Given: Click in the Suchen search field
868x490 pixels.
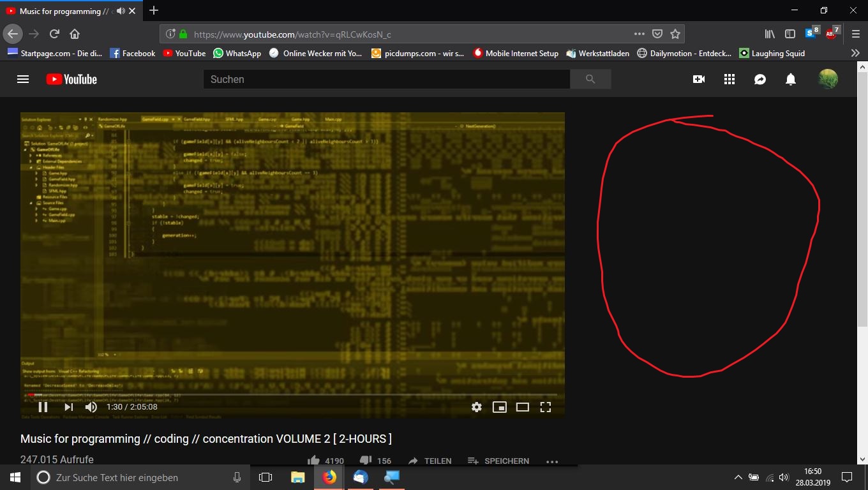Looking at the screenshot, I should click(386, 79).
